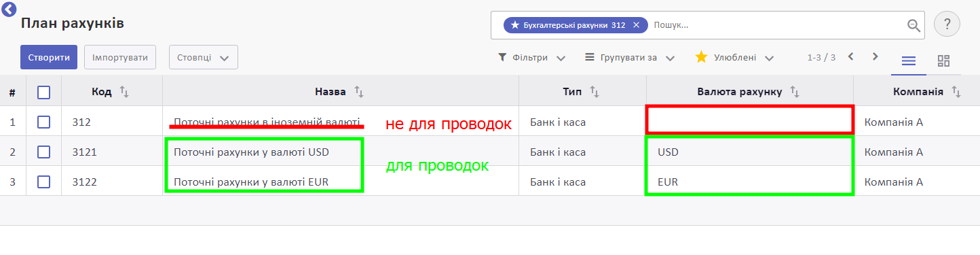This screenshot has height=255, width=980.
Task: Open the Улюблені favorites menu
Action: (x=734, y=58)
